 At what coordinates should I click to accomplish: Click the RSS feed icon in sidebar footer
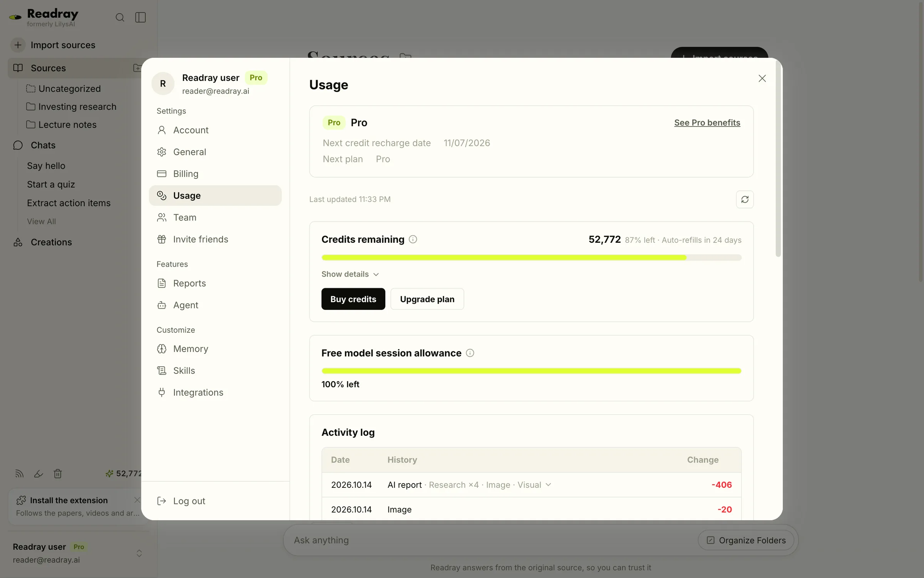pyautogui.click(x=19, y=474)
